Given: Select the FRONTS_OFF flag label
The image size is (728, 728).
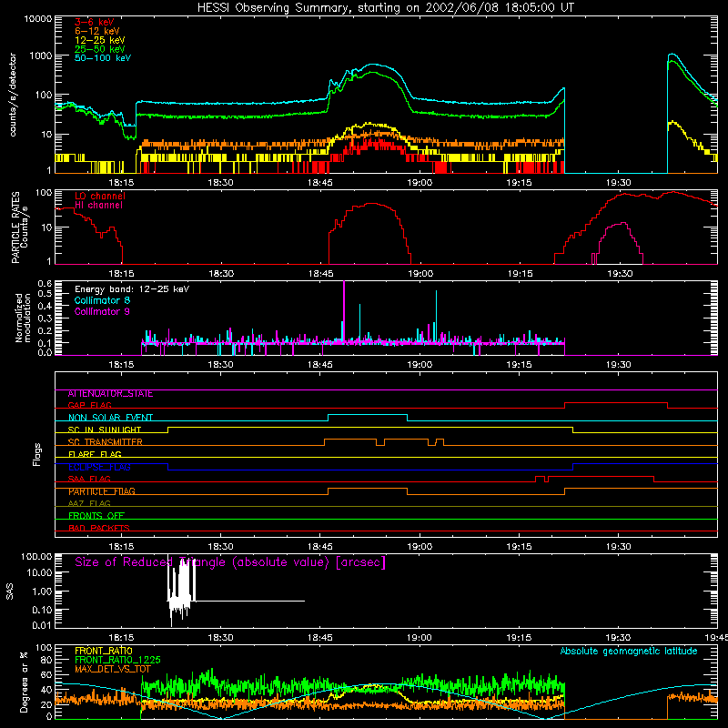Looking at the screenshot, I should pyautogui.click(x=96, y=516).
